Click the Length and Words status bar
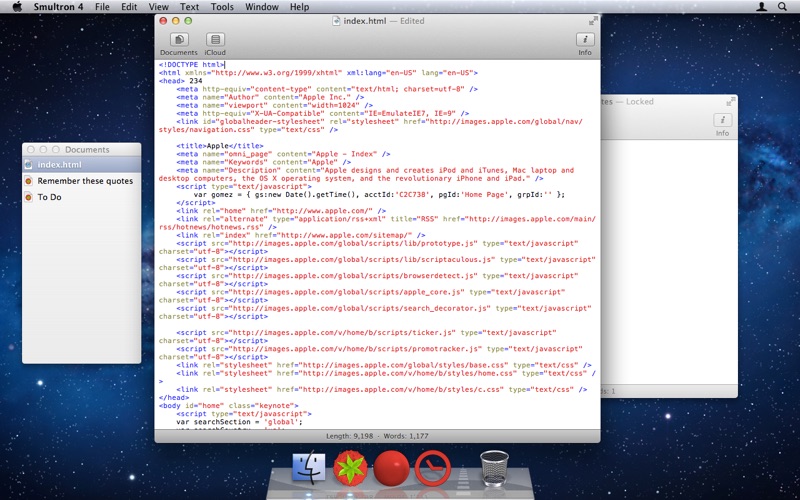Image resolution: width=800 pixels, height=500 pixels. pyautogui.click(x=377, y=436)
